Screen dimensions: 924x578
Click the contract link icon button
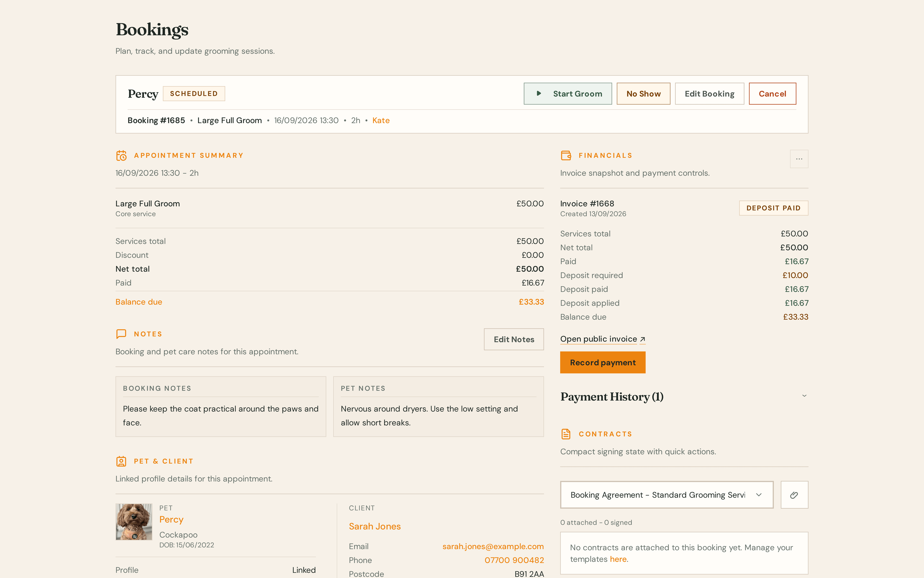click(794, 495)
